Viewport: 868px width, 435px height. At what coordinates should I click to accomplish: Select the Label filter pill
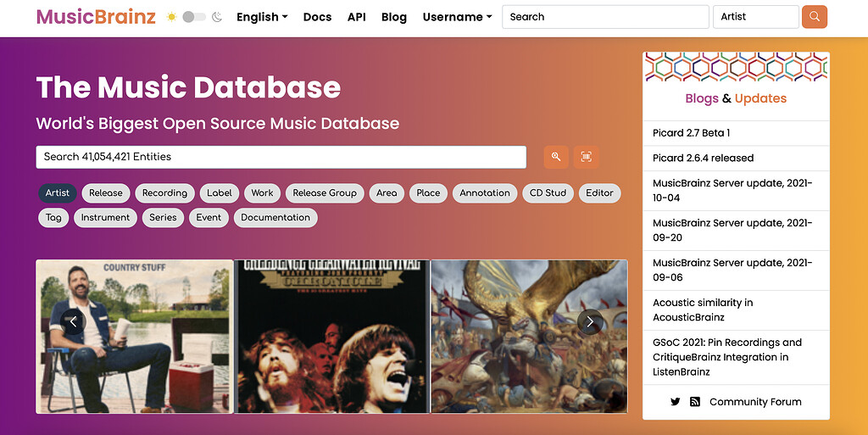[x=220, y=193]
